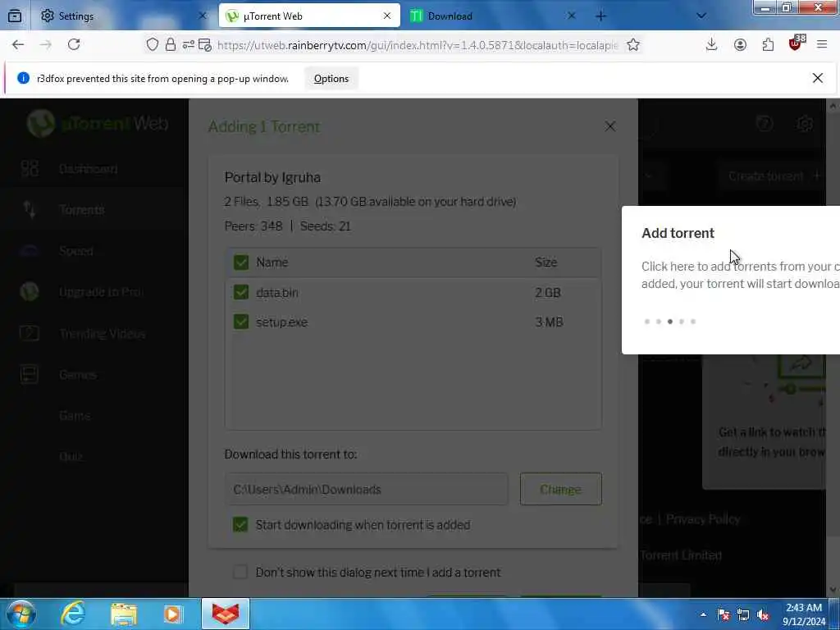Click the µTorrent Web logo
The height and width of the screenshot is (630, 840).
[x=98, y=124]
